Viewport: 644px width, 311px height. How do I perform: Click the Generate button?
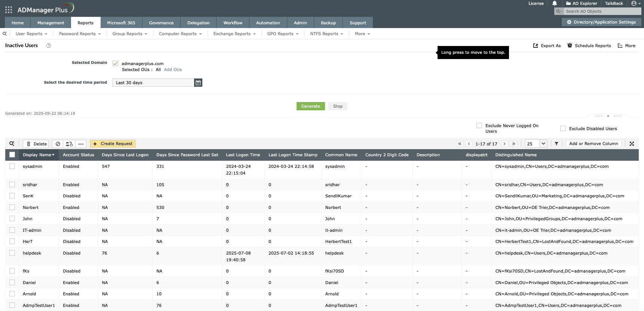[x=311, y=106]
